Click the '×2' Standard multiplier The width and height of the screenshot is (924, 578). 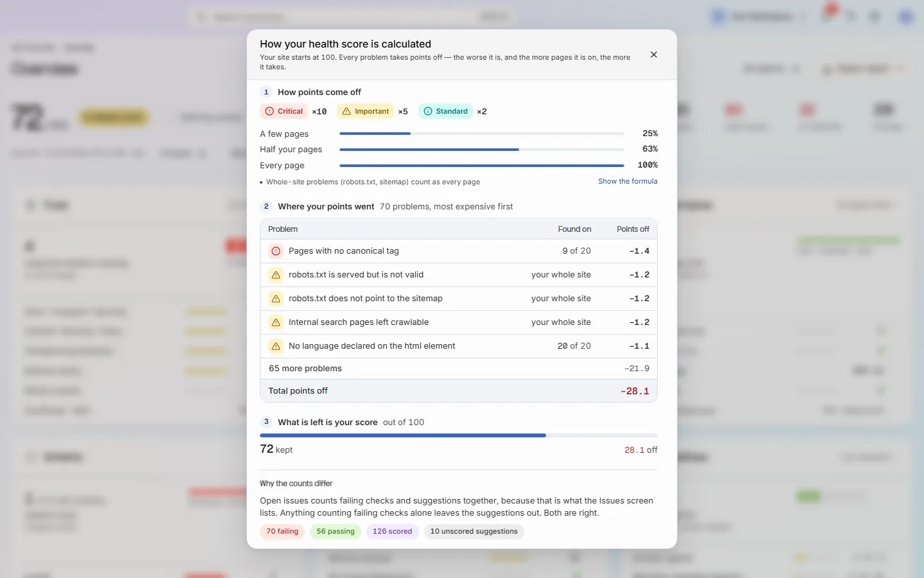point(482,112)
